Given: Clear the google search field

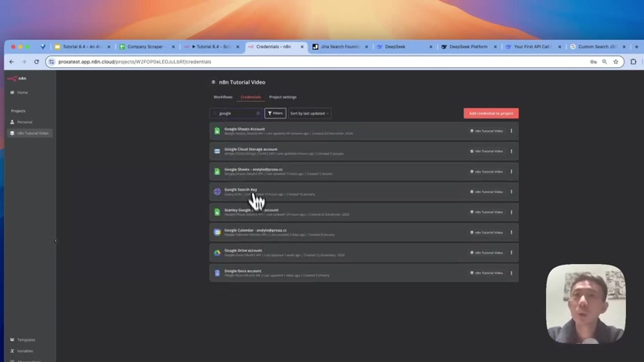Looking at the screenshot, I should coord(258,113).
